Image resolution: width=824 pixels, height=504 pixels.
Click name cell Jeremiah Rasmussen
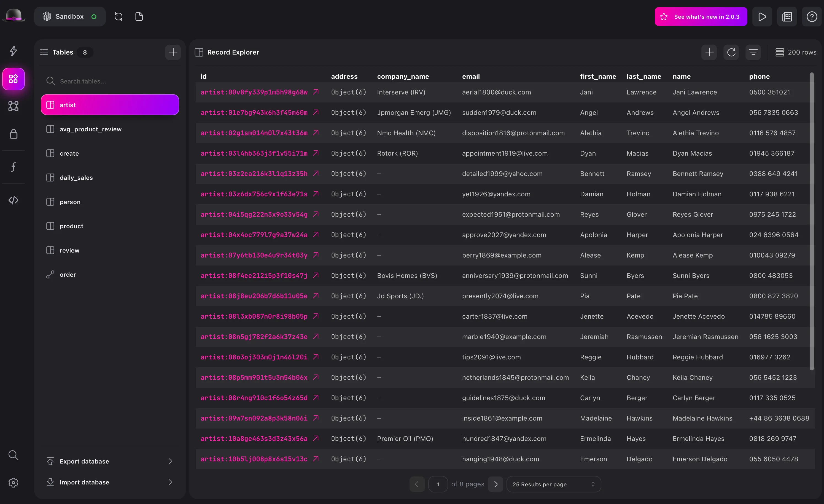[705, 337]
